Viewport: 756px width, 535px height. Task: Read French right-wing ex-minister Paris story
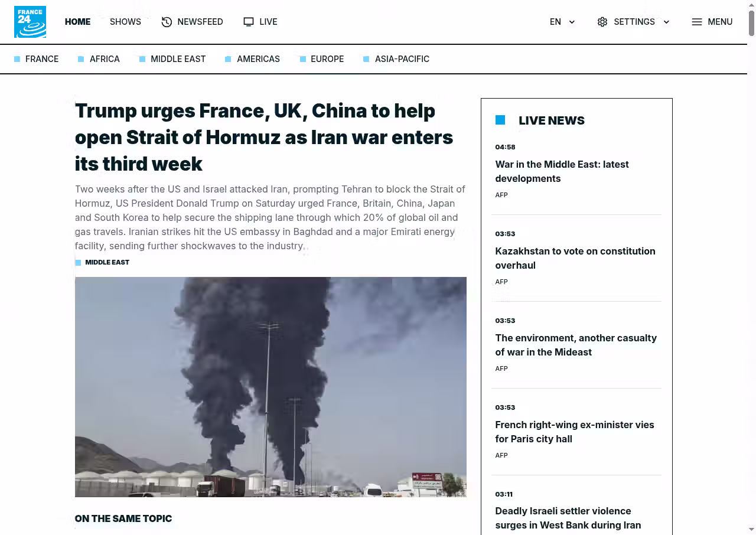tap(575, 432)
